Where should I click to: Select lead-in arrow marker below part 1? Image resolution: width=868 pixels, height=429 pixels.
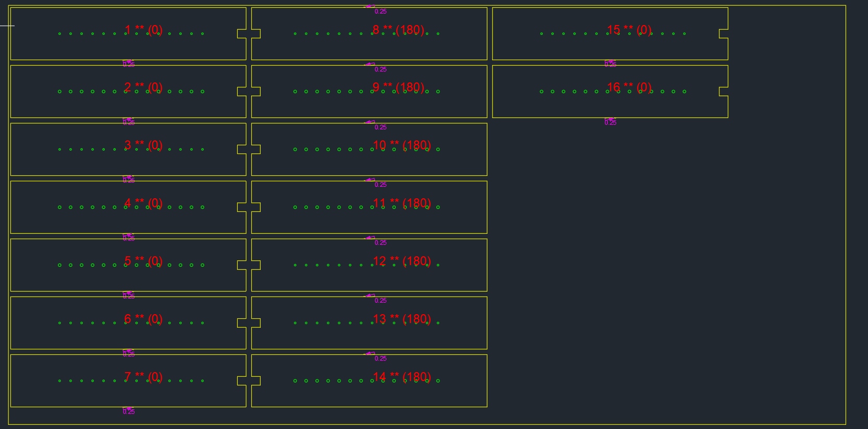[x=128, y=62]
